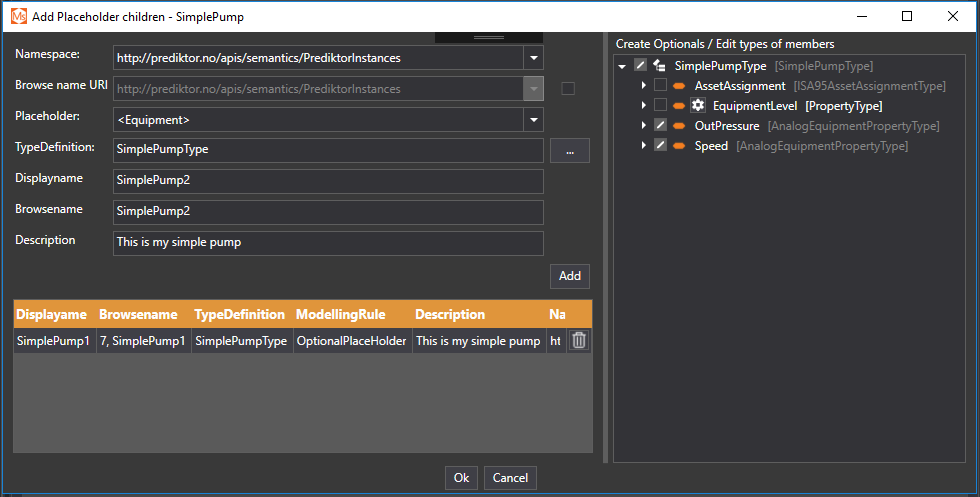Confirm with the Ok button
Viewport: 980px width, 497px height.
click(x=461, y=478)
